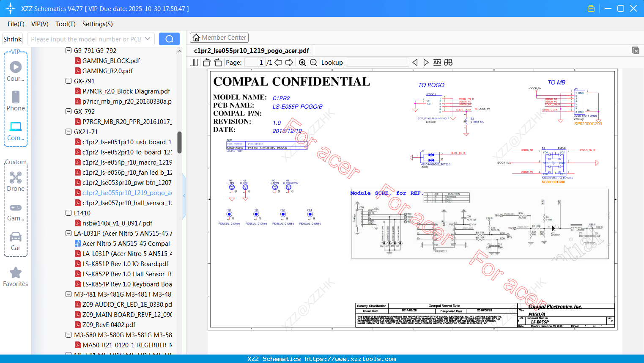Open LS-K854P Rev 1.0 Keyboard Board file

pyautogui.click(x=127, y=284)
